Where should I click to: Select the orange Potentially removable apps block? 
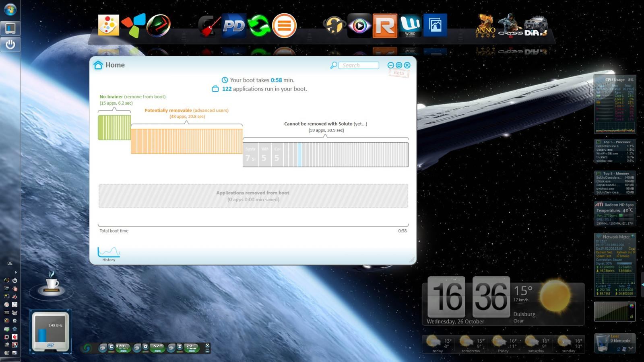tap(186, 141)
